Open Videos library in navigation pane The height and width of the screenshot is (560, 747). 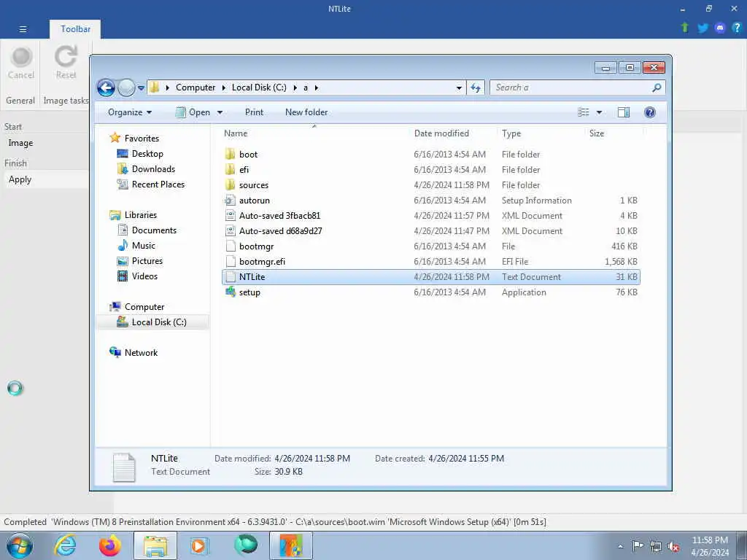(x=144, y=276)
